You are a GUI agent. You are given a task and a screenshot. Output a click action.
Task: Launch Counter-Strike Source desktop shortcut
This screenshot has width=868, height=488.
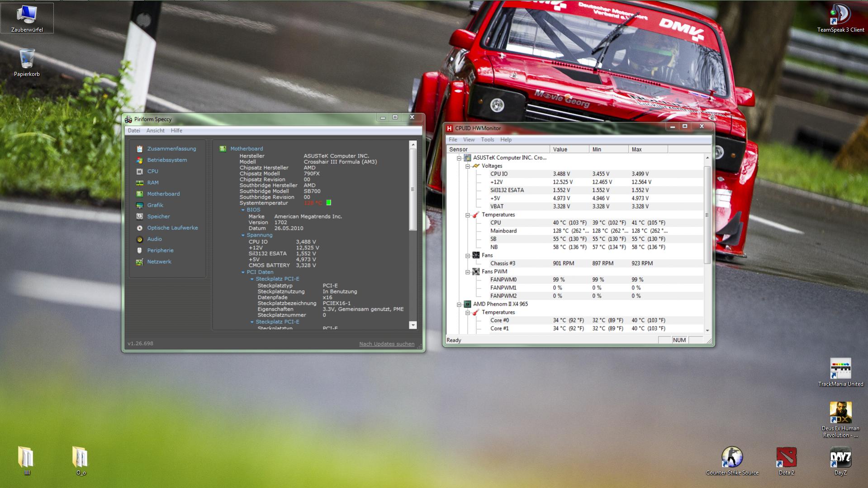click(732, 461)
